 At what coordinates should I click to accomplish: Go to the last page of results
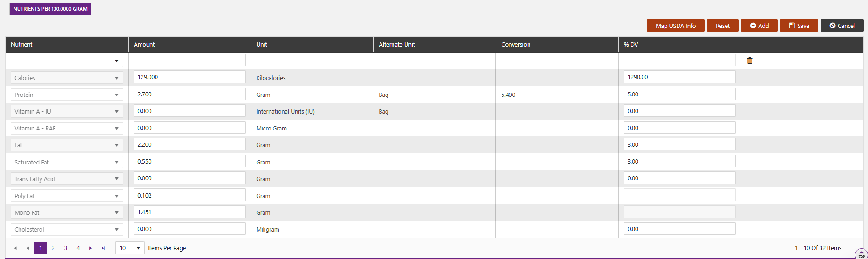tap(103, 248)
